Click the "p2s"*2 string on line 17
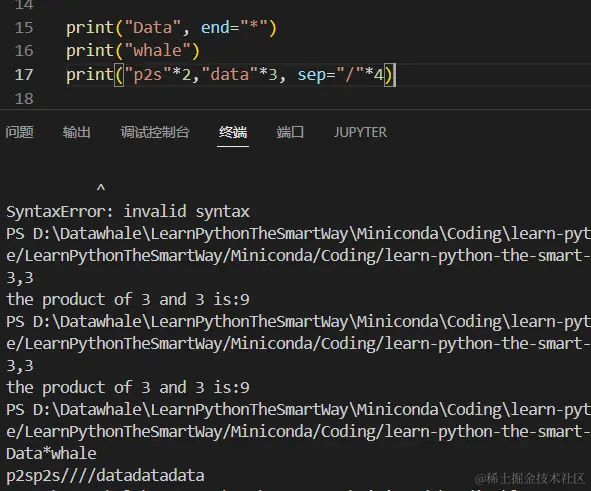 [158, 75]
